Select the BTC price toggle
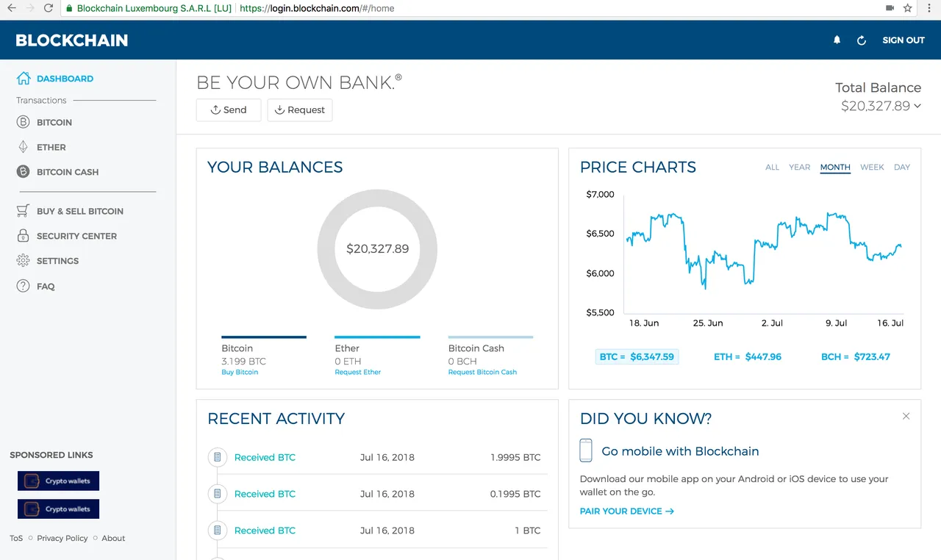Viewport: 941px width, 560px height. click(x=637, y=356)
